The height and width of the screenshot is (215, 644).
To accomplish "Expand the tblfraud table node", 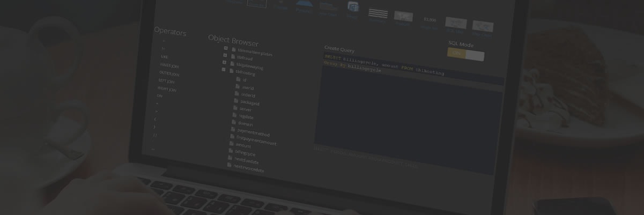I will 225,55.
